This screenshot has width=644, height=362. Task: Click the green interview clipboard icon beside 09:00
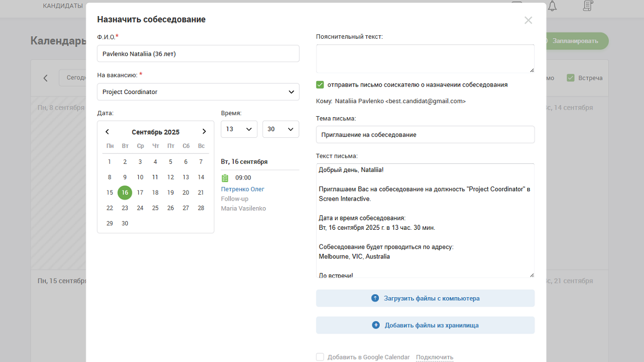224,177
